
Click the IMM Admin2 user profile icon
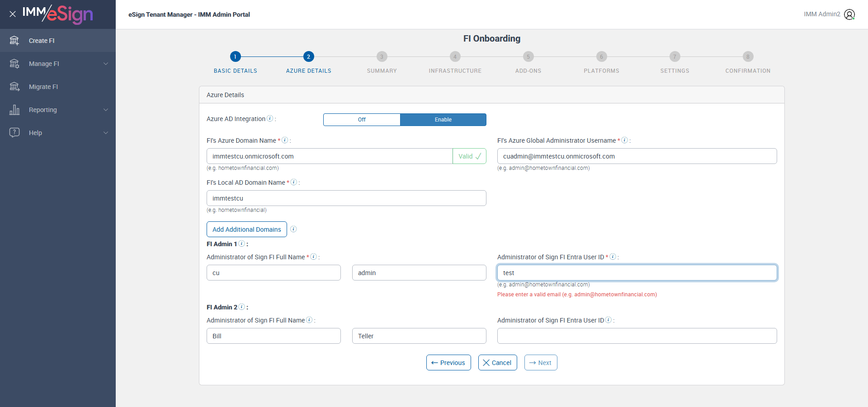(x=849, y=14)
